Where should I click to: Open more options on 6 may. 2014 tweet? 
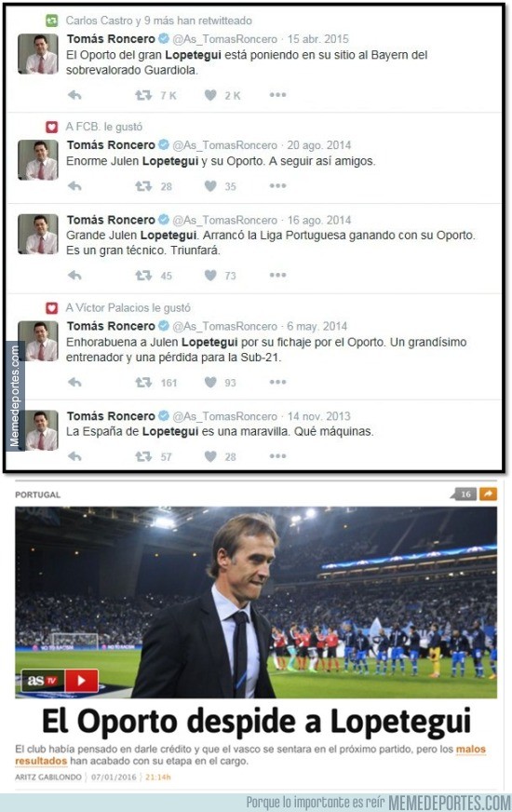tap(277, 382)
